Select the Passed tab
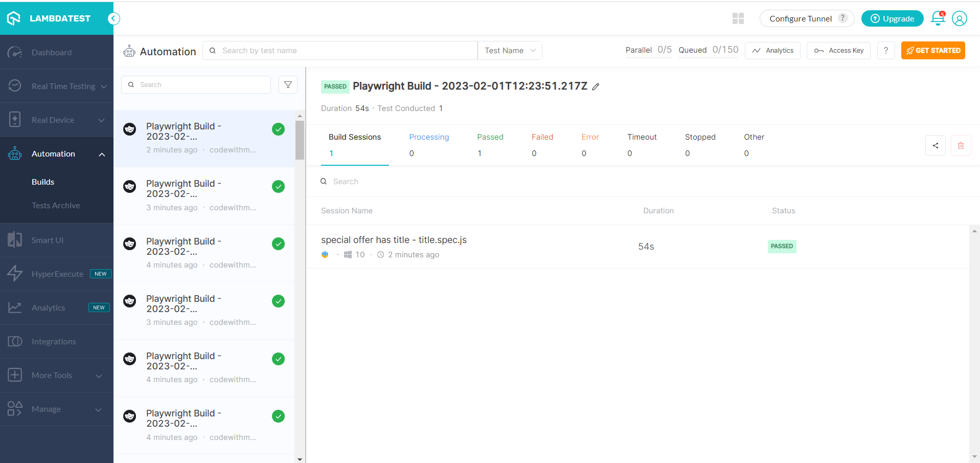 (490, 145)
